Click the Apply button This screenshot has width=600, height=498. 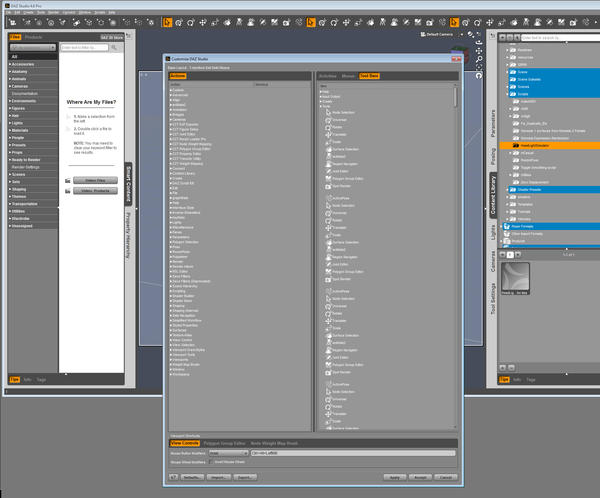(395, 477)
